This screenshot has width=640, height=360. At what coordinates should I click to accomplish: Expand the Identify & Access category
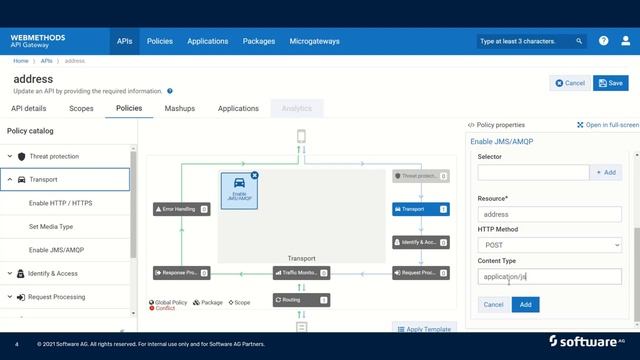pos(10,273)
